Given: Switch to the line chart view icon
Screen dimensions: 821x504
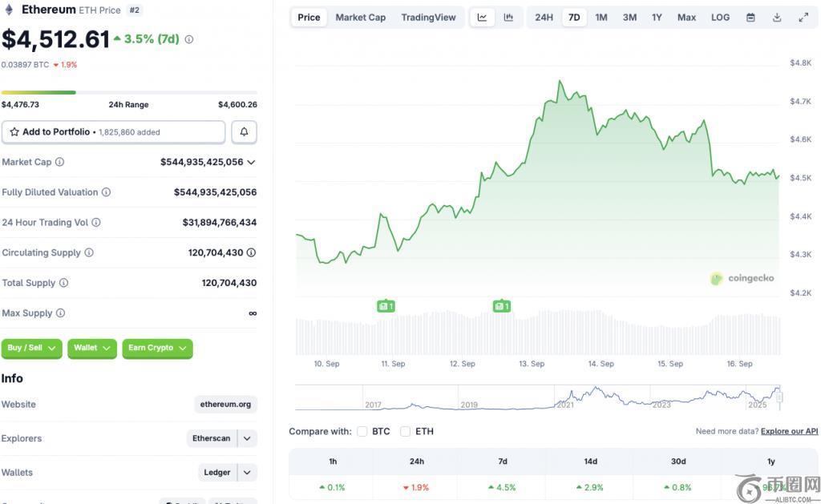Looking at the screenshot, I should click(482, 18).
